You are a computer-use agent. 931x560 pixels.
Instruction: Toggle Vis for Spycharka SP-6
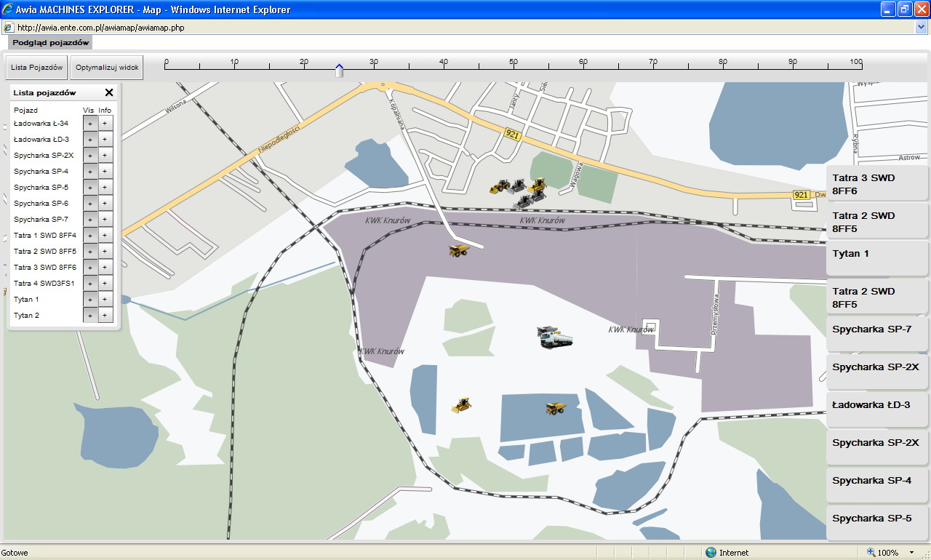point(90,203)
